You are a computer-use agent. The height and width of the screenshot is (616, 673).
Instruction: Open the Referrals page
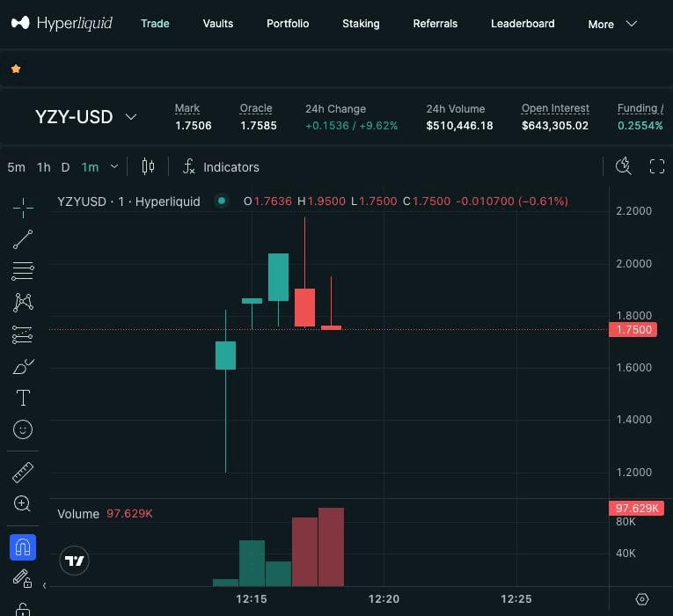pos(435,24)
